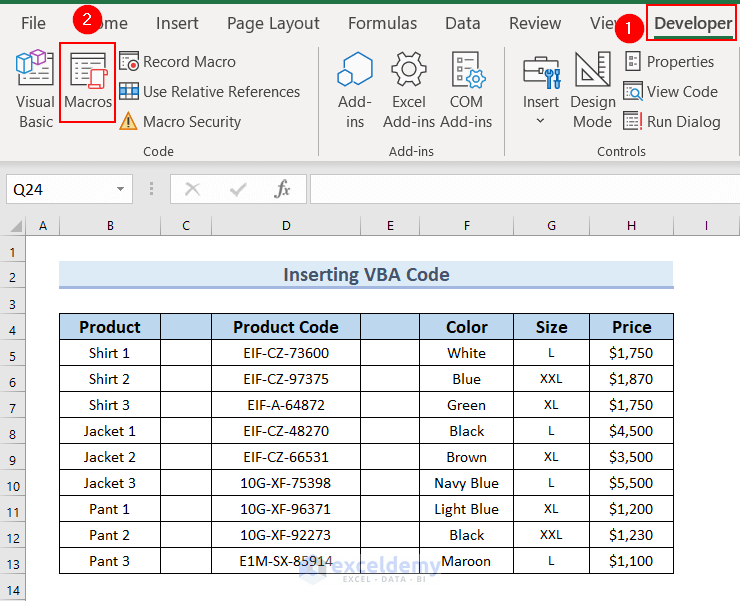Toggle Use Relative References
Screen dimensions: 740x601
coord(210,92)
